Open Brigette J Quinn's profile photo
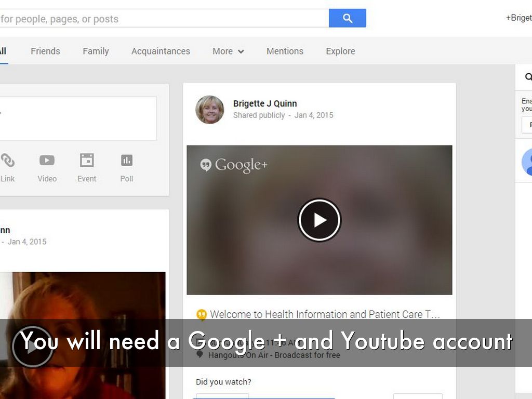Image resolution: width=532 pixels, height=399 pixels. 210,110
